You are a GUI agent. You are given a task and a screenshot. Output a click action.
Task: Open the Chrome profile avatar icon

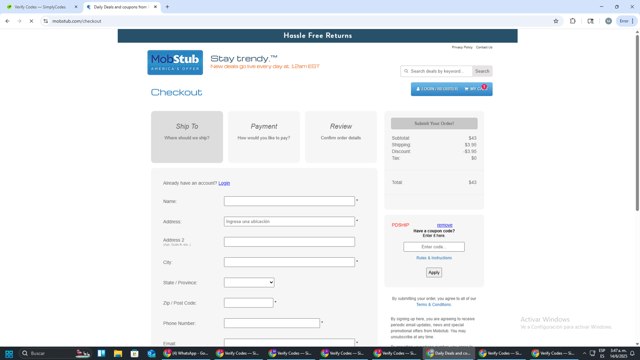click(608, 21)
